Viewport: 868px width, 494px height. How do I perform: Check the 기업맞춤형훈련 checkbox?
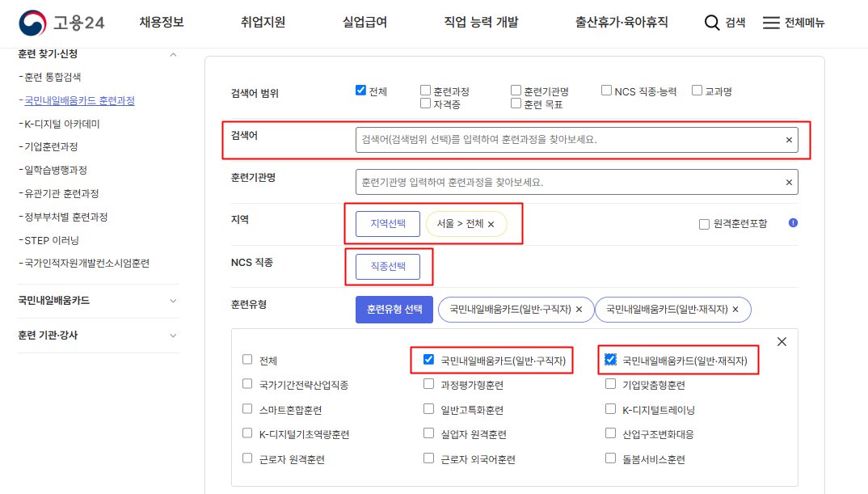pos(611,384)
